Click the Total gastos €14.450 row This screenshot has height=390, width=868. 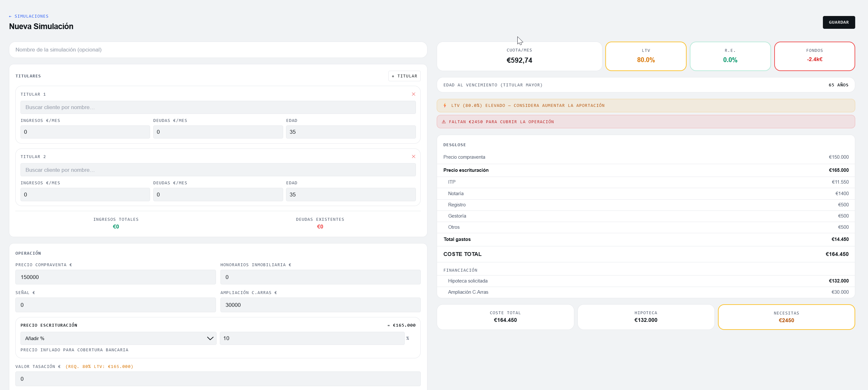click(646, 239)
